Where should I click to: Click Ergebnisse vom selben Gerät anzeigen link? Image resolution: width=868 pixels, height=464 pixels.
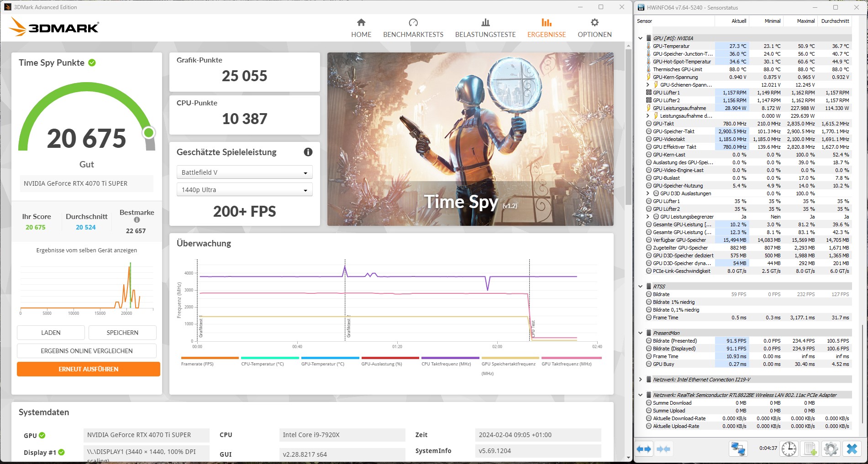[87, 250]
